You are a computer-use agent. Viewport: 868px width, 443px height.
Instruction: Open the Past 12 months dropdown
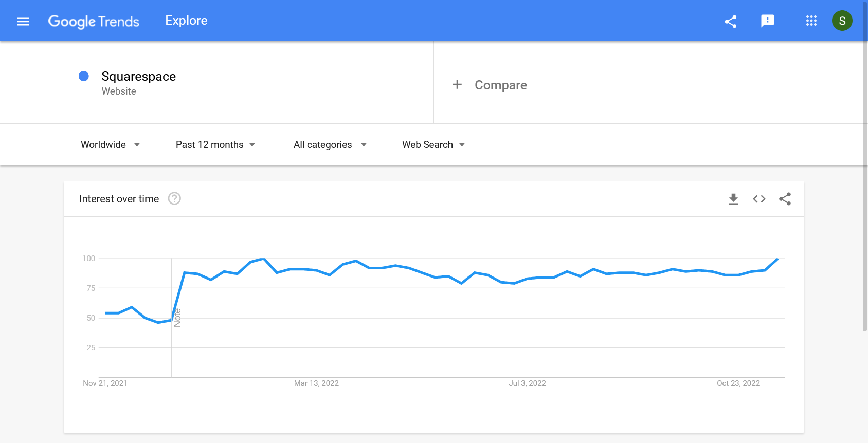pyautogui.click(x=215, y=145)
